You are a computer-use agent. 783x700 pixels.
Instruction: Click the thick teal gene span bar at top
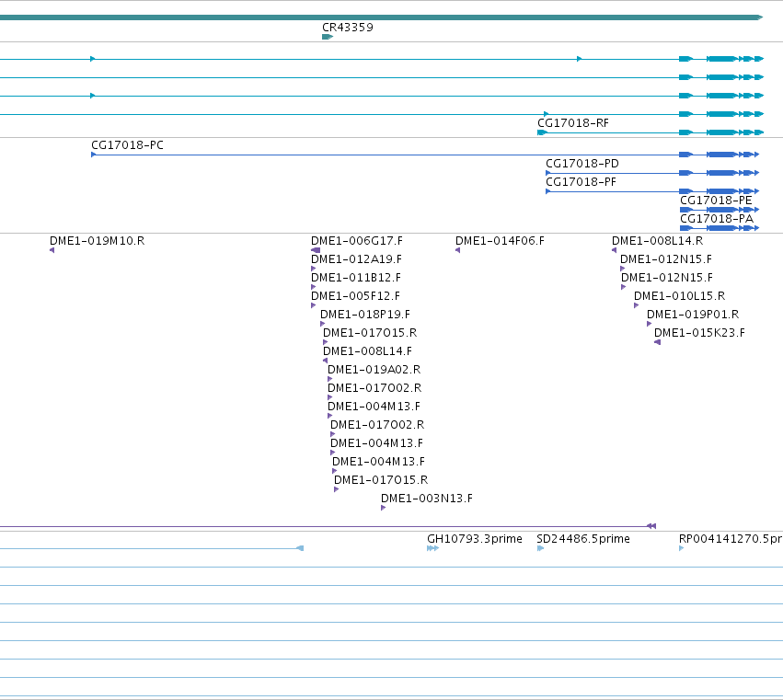(382, 17)
